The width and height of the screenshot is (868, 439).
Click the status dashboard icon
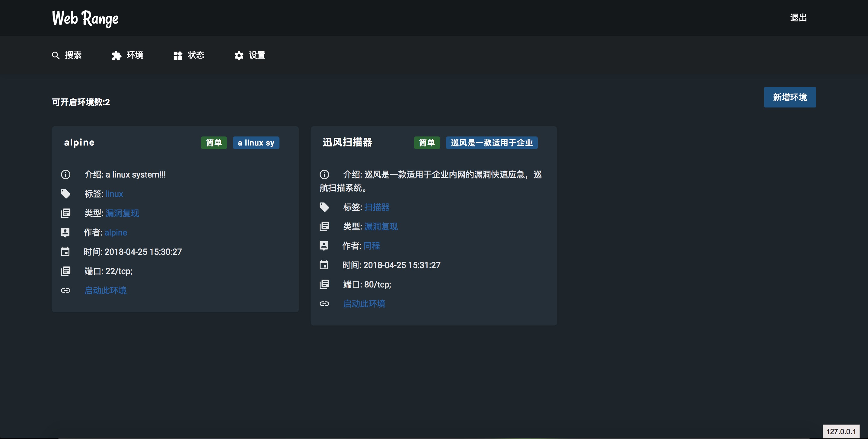click(x=177, y=55)
